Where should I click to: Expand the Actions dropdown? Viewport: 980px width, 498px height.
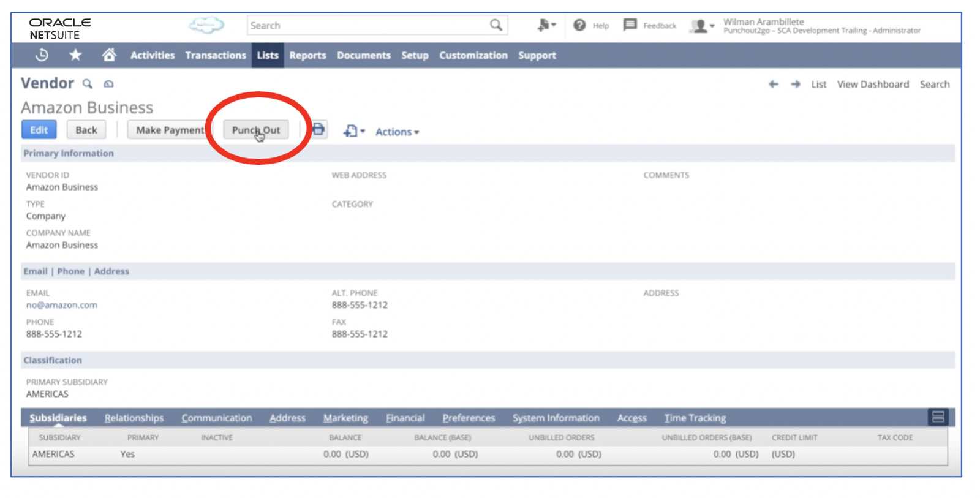pos(397,132)
